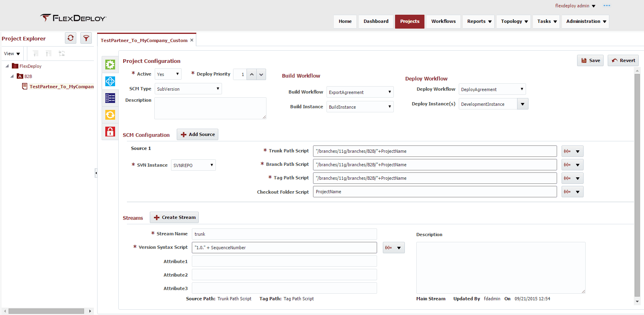Image resolution: width=644 pixels, height=315 pixels.
Task: Open the Build Workflow ExportAgreement dropdown
Action: pyautogui.click(x=360, y=92)
